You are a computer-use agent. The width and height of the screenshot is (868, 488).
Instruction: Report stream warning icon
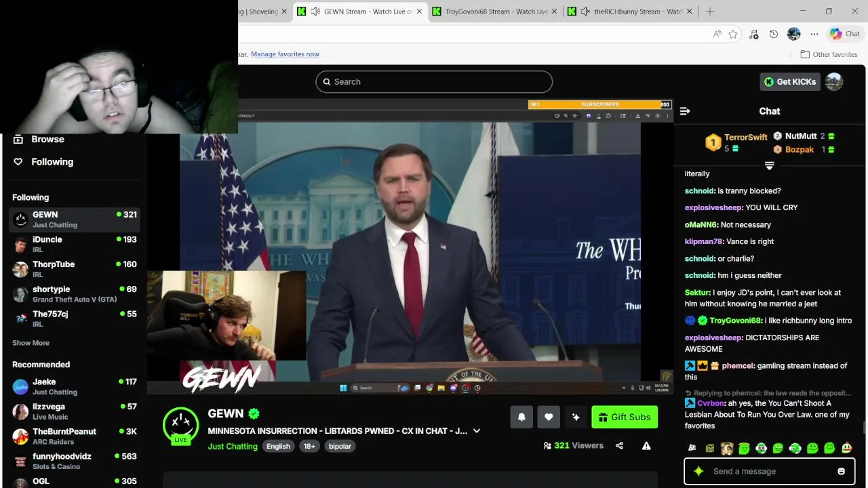(x=646, y=445)
